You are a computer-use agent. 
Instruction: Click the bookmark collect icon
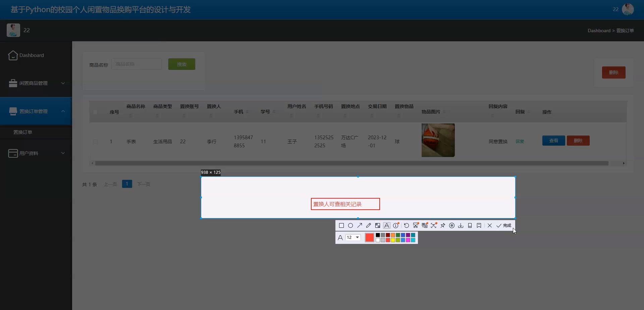click(479, 225)
